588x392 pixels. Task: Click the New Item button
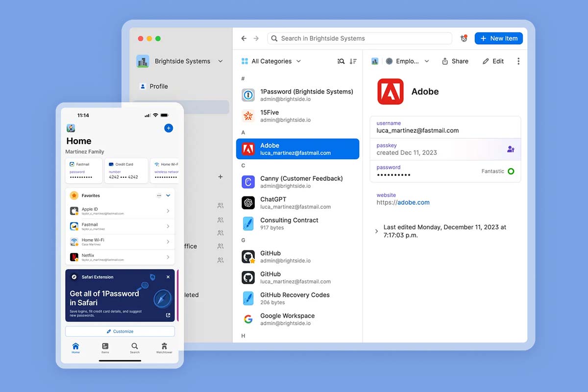[x=498, y=38]
